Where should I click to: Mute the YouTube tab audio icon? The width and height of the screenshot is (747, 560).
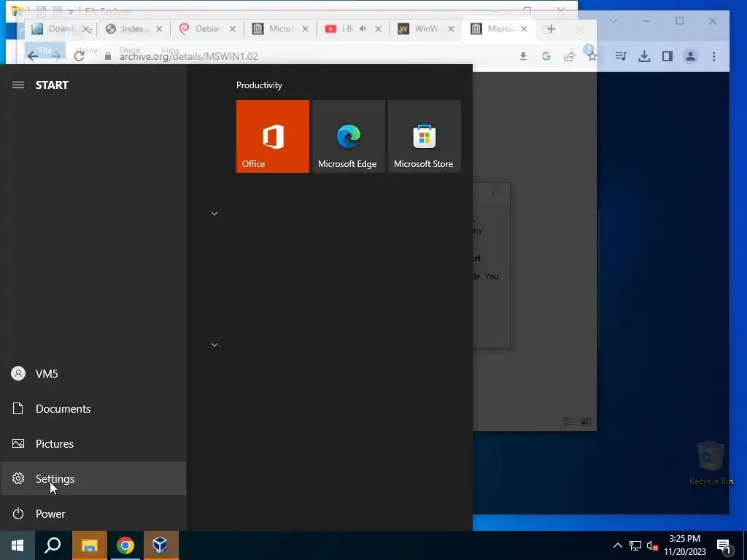click(x=363, y=29)
